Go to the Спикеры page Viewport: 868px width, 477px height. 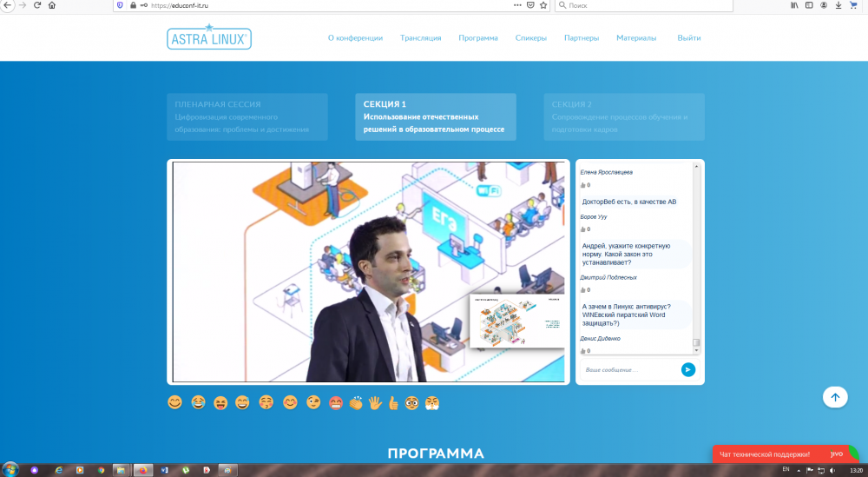pyautogui.click(x=530, y=38)
